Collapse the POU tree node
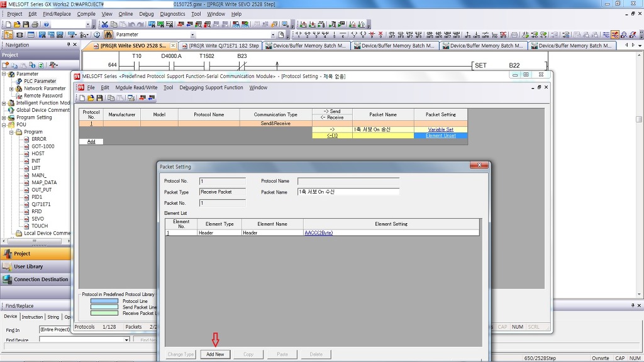The height and width of the screenshot is (362, 644). [4, 124]
